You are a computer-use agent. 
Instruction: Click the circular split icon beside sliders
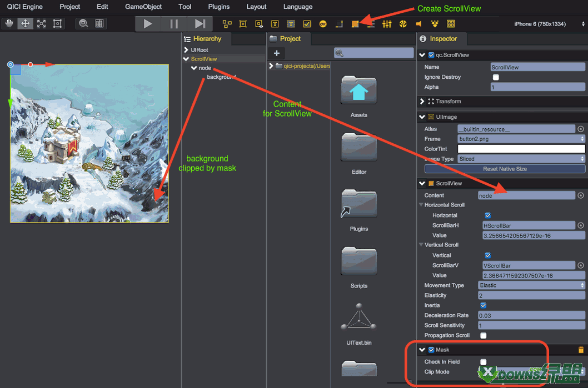pos(403,24)
